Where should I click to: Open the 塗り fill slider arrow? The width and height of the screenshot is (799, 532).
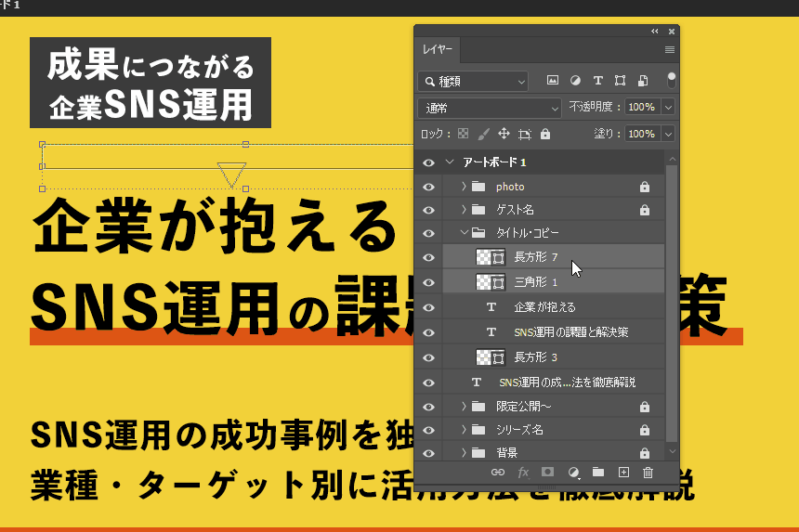[668, 134]
